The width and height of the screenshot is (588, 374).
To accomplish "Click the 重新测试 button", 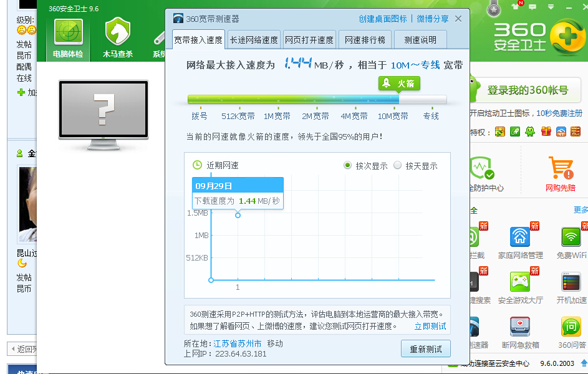I will tap(425, 349).
